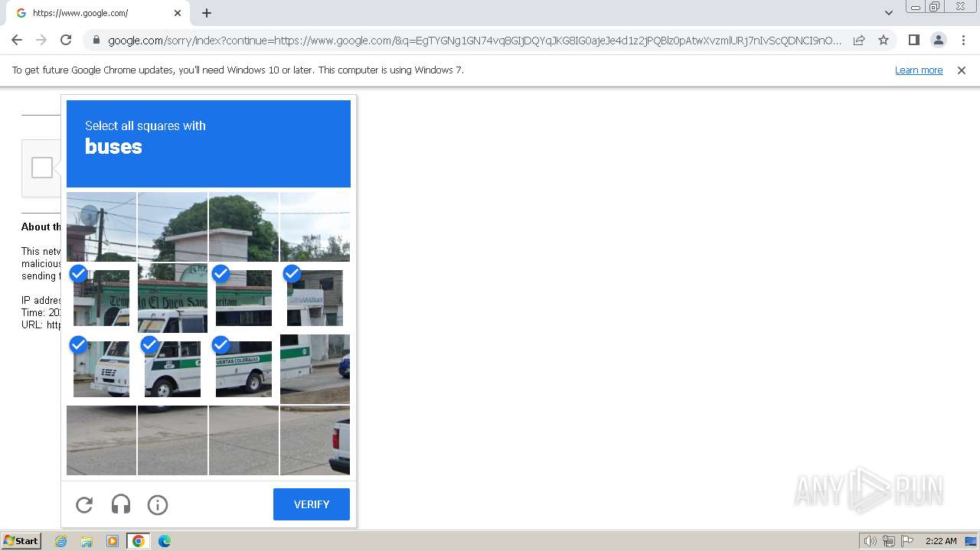Reload the page with refresh icon
Screen dimensions: 980x551
pyautogui.click(x=66, y=40)
